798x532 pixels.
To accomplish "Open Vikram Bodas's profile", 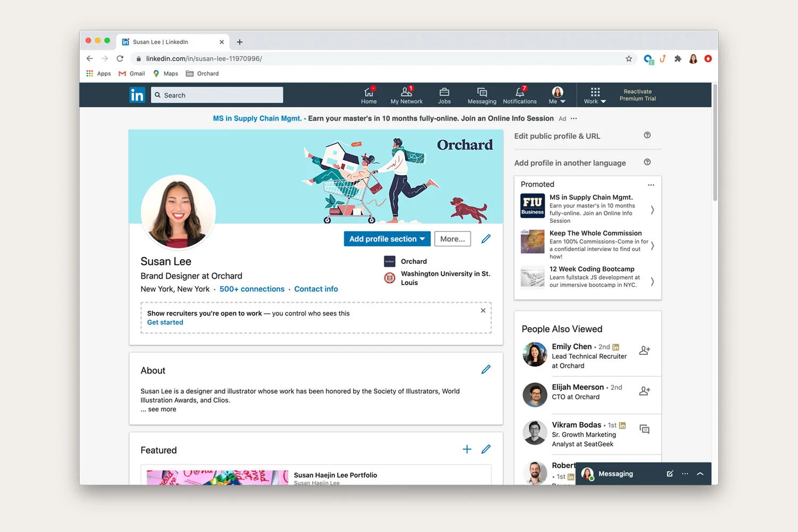I will [576, 425].
